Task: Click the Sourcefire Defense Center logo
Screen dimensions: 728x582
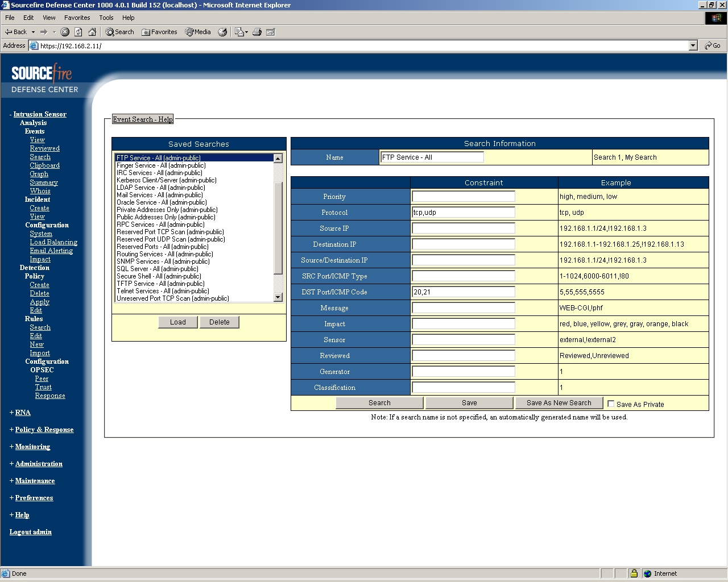Action: (x=44, y=78)
